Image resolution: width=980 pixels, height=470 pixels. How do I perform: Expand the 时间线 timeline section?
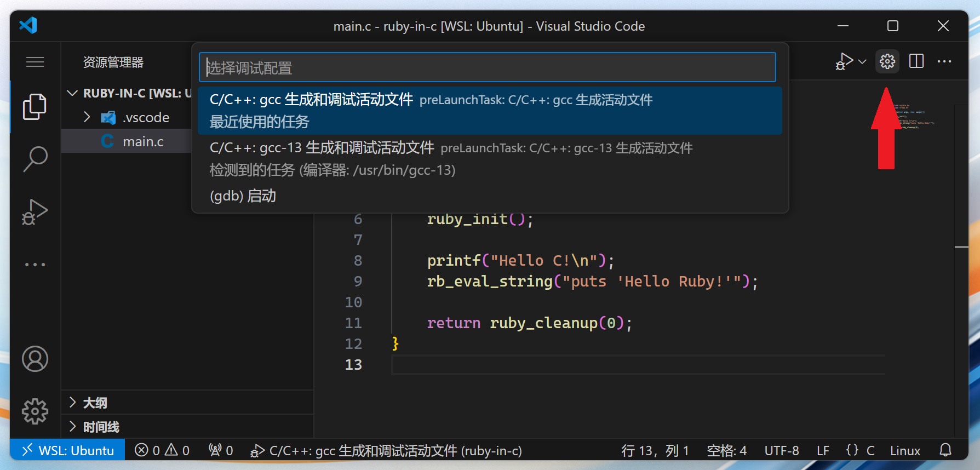(x=187, y=427)
